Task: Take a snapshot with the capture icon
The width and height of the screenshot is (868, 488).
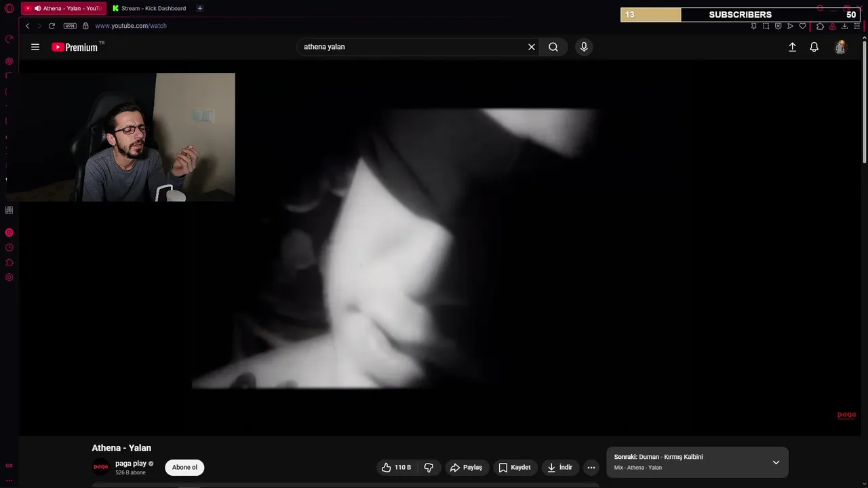Action: [x=766, y=26]
